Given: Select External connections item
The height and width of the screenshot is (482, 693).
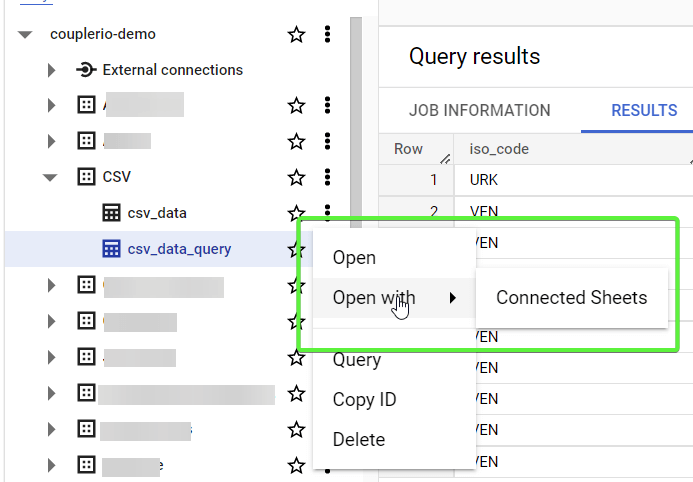Looking at the screenshot, I should point(172,70).
